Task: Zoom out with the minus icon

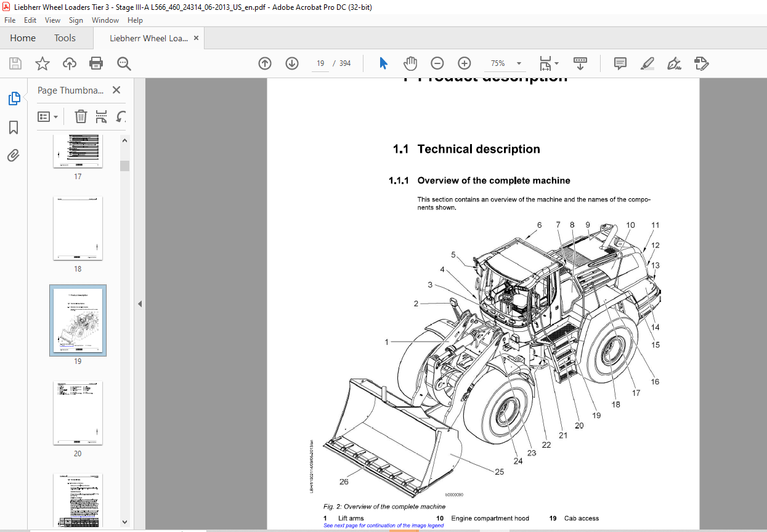Action: coord(437,63)
